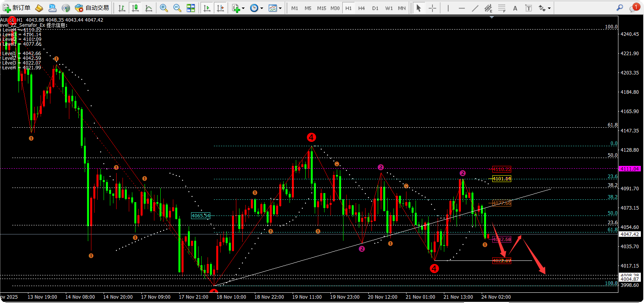Select the cursor arrow tool
This screenshot has width=644, height=303.
[x=419, y=8]
